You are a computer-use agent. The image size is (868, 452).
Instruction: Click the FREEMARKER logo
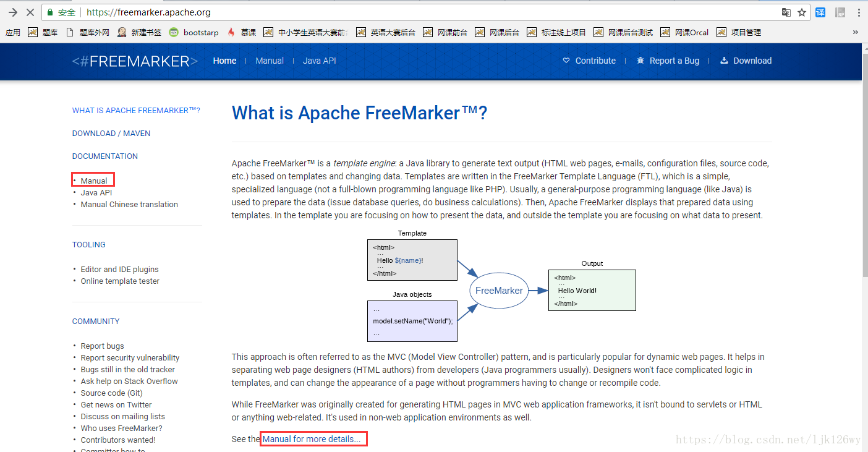click(135, 61)
